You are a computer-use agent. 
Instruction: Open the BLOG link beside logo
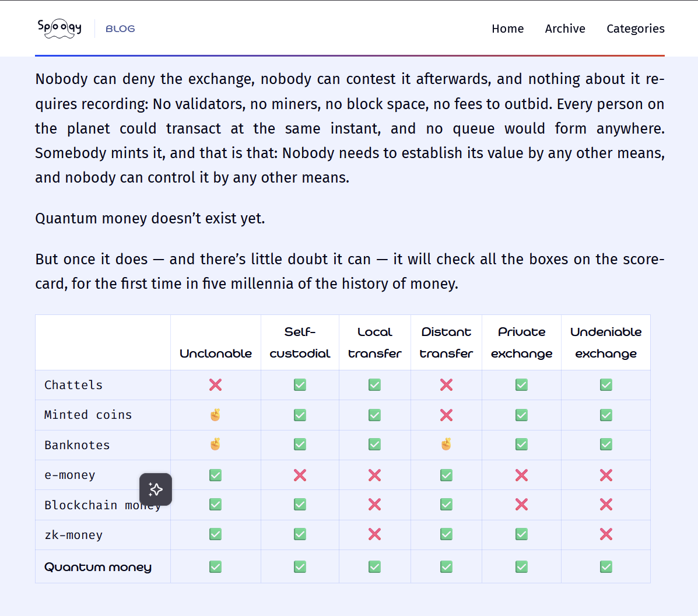120,29
